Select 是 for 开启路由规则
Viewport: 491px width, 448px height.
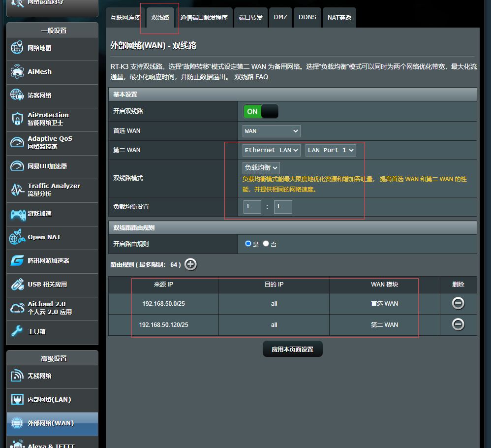click(248, 243)
